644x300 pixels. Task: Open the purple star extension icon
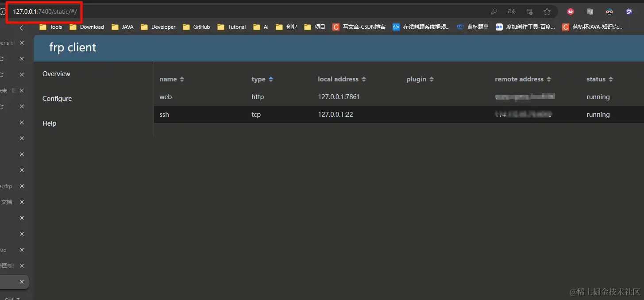pyautogui.click(x=629, y=12)
